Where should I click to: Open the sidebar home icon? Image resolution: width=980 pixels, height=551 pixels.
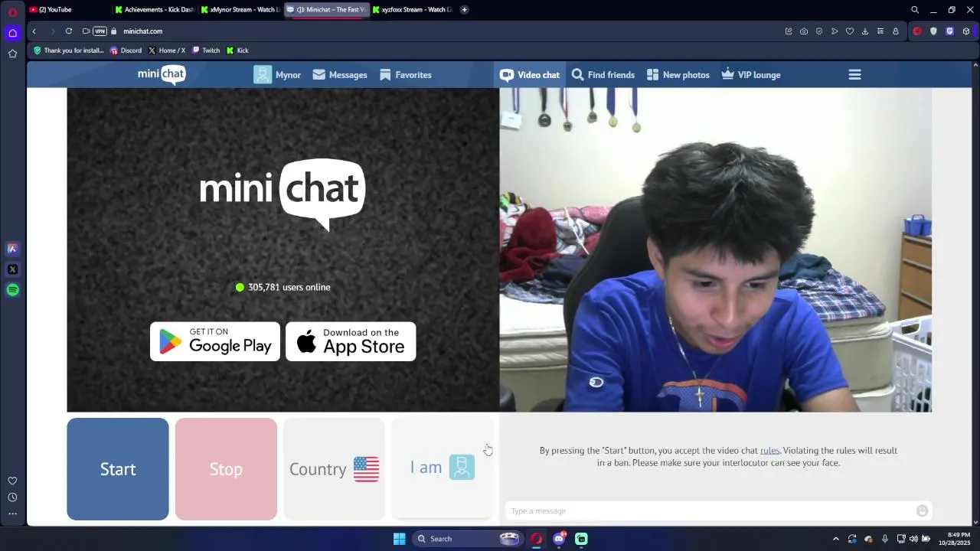(12, 33)
